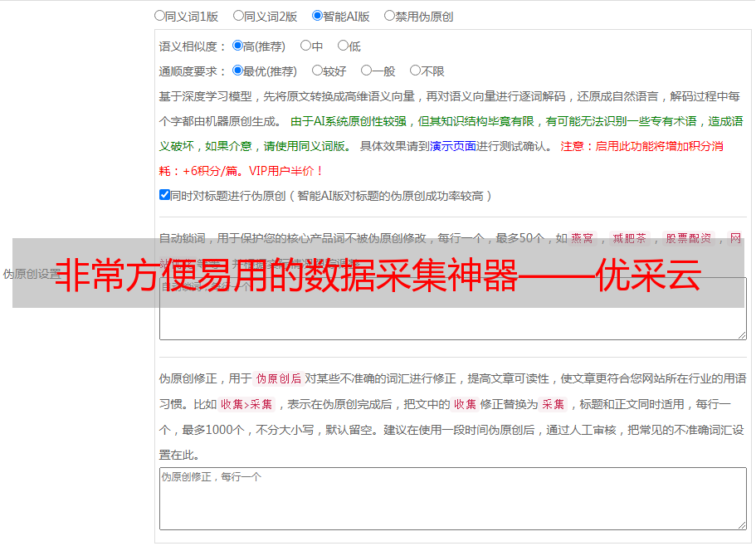Click the +6积分/篇。VIP用户半价！ text
Image resolution: width=756 pixels, height=546 pixels.
click(x=252, y=171)
